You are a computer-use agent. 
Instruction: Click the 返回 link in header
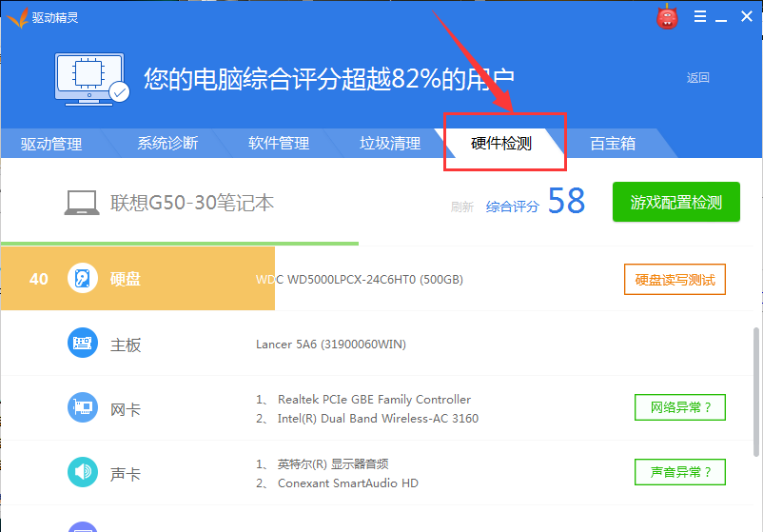[697, 78]
